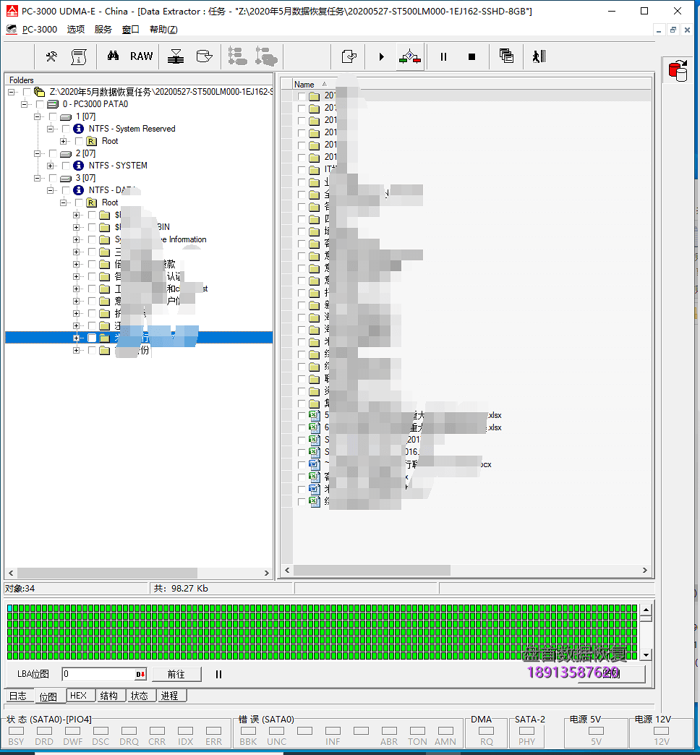
Task: Open the hammer and wrench tools icon
Action: [51, 57]
